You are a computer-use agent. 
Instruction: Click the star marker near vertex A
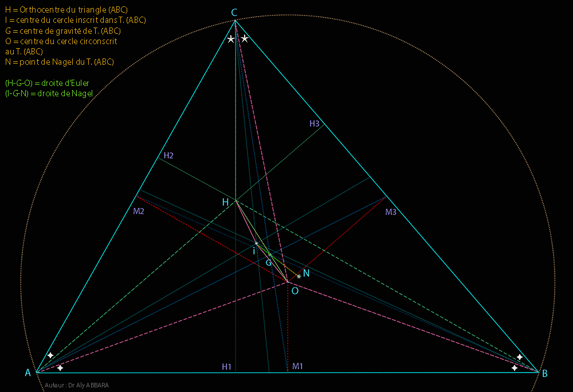[x=51, y=355]
